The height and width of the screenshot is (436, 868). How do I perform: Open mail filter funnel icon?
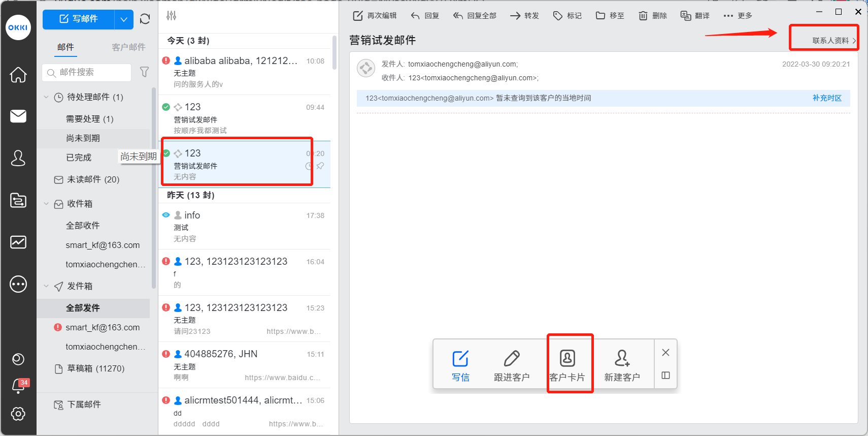coord(144,72)
